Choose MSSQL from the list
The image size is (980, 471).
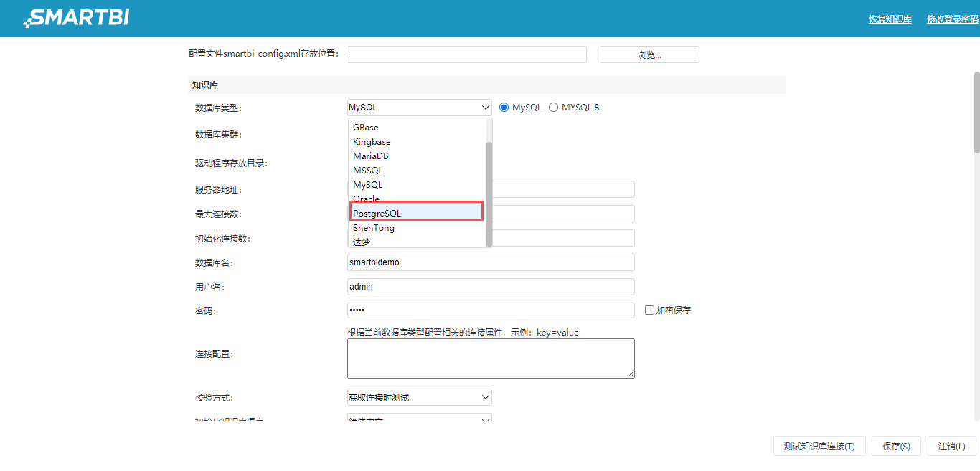click(417, 171)
